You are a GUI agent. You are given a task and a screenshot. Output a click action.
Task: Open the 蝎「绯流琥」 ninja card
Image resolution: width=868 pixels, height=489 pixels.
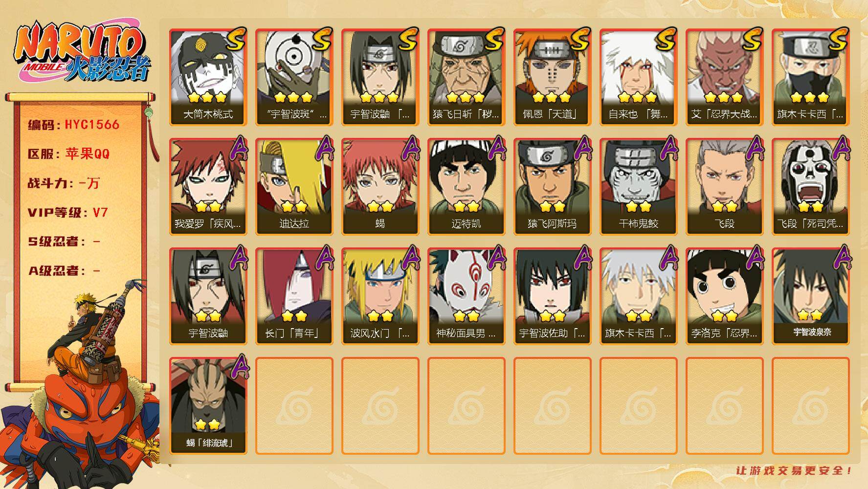[208, 406]
